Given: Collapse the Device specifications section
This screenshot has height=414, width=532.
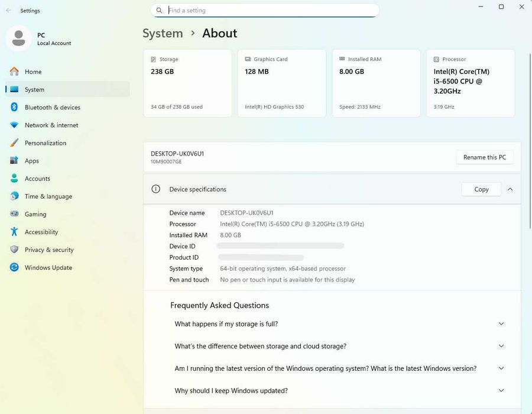Looking at the screenshot, I should click(x=510, y=189).
